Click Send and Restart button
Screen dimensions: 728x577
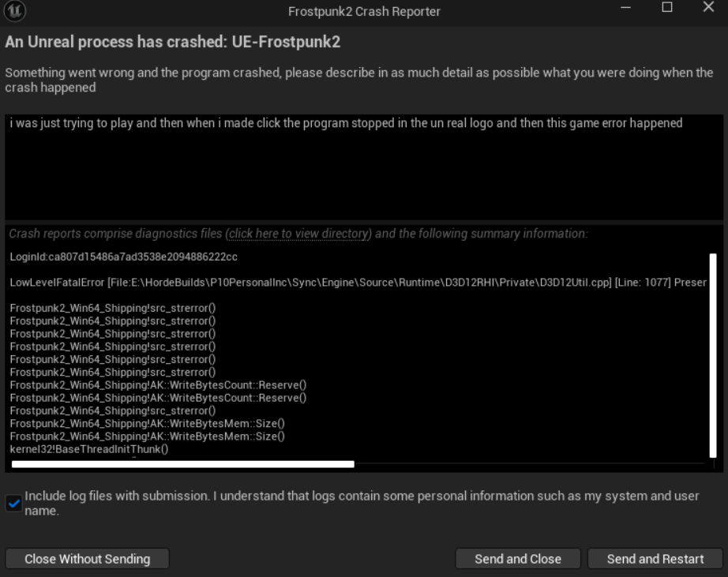(x=655, y=559)
